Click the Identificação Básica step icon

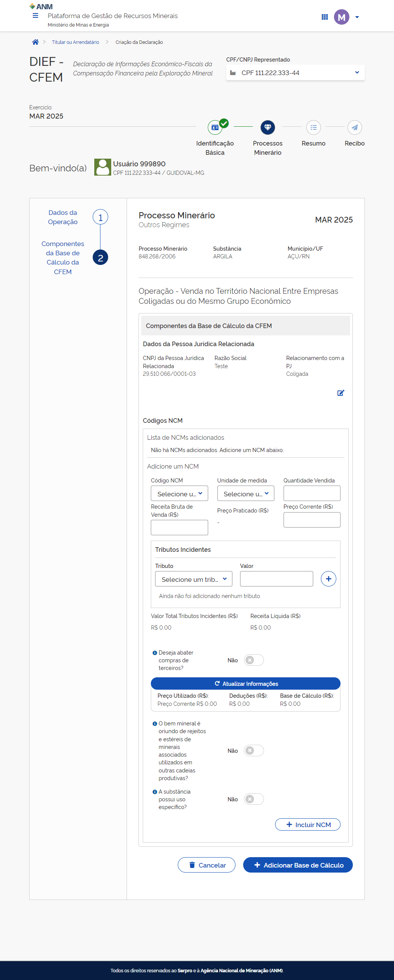(x=215, y=127)
